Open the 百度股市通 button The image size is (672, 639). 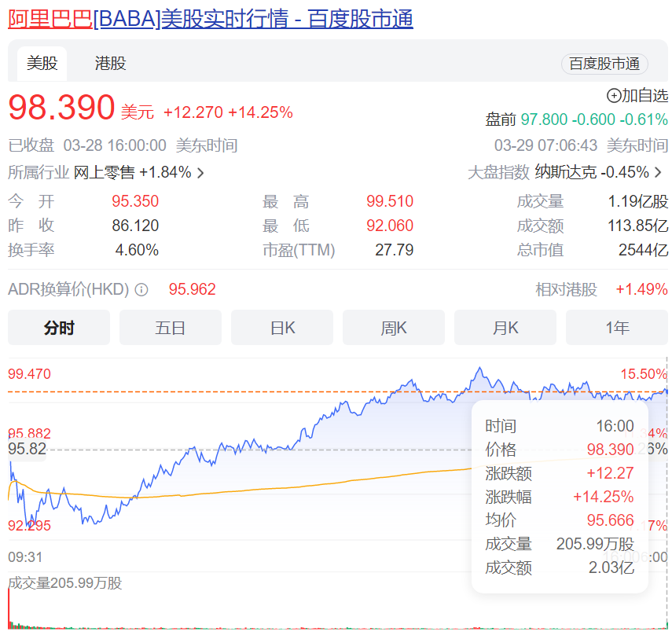coord(604,64)
